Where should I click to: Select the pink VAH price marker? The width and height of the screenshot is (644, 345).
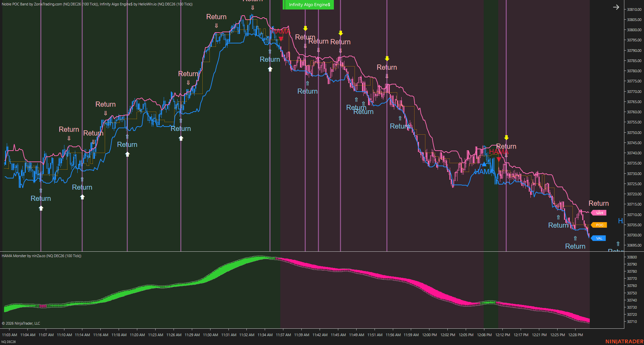coord(599,213)
